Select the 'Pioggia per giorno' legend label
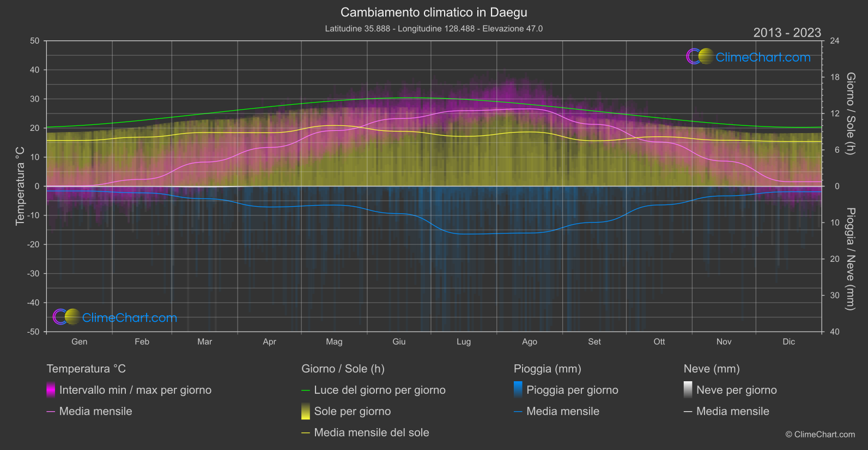The height and width of the screenshot is (450, 868). pos(572,390)
